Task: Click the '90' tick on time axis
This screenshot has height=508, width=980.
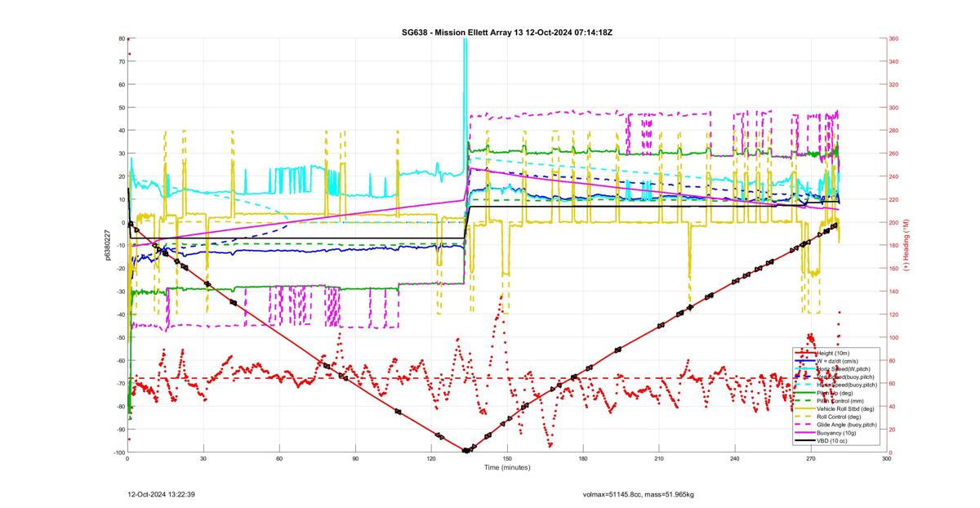Action: point(355,459)
